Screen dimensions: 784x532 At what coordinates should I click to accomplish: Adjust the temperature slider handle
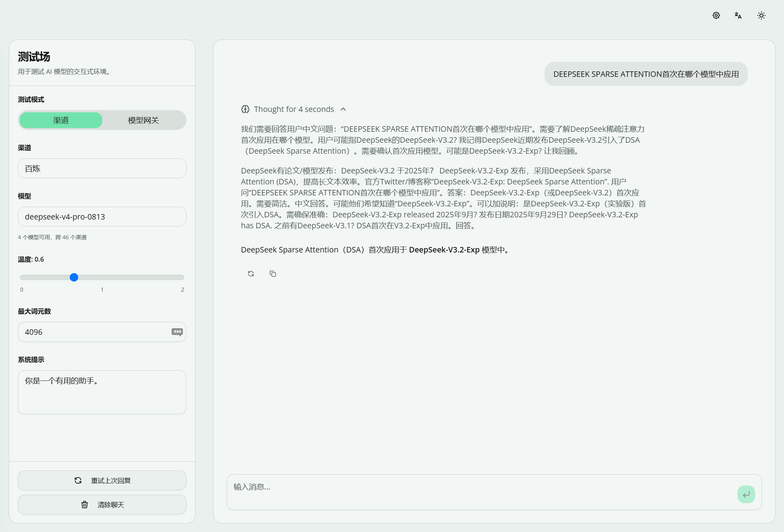click(x=74, y=277)
